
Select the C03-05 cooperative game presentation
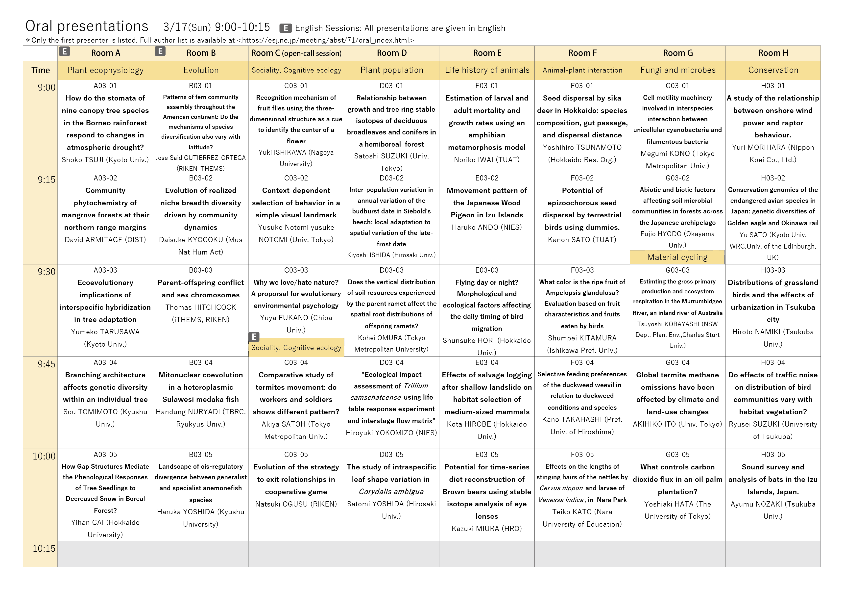pyautogui.click(x=296, y=480)
